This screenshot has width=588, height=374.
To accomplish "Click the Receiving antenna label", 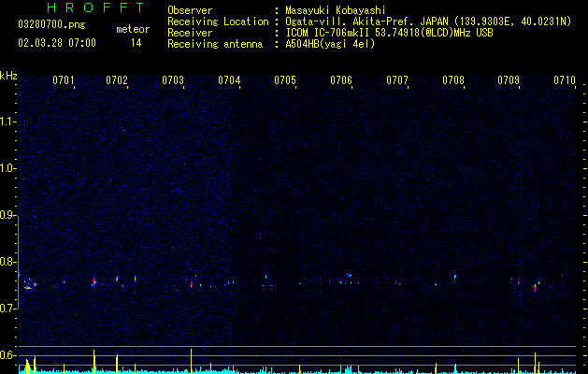I will coord(215,44).
